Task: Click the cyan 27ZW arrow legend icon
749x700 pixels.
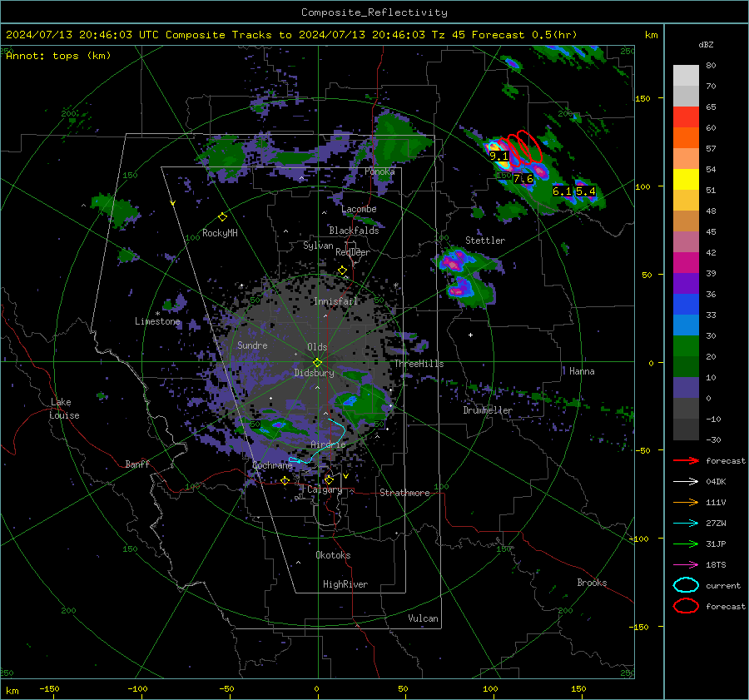Action: click(686, 524)
